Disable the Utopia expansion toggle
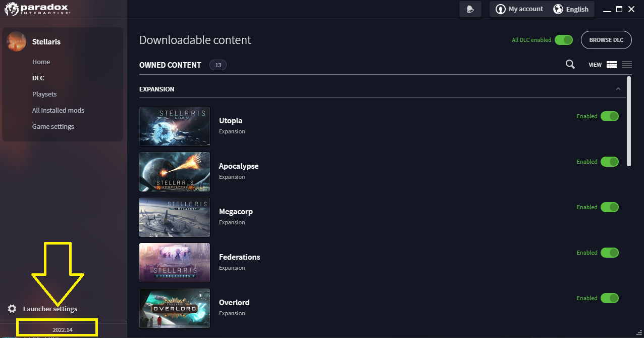Image resolution: width=644 pixels, height=338 pixels. pyautogui.click(x=610, y=116)
